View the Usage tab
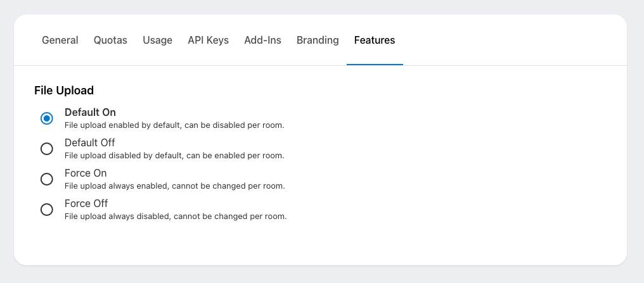 pyautogui.click(x=157, y=41)
